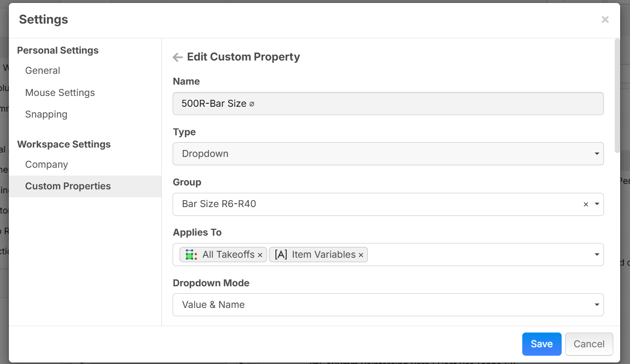Remove the Item Variables tag
This screenshot has width=630, height=364.
coord(361,255)
